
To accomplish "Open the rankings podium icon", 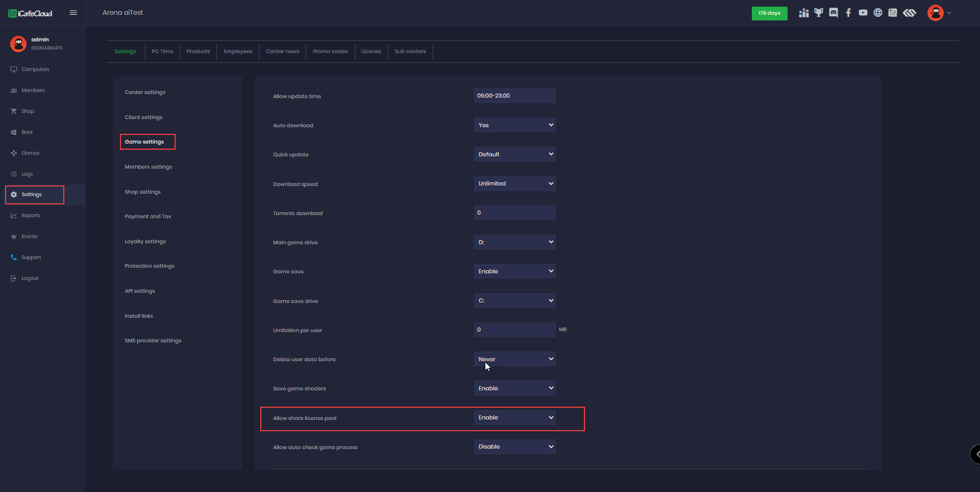I will pyautogui.click(x=804, y=13).
